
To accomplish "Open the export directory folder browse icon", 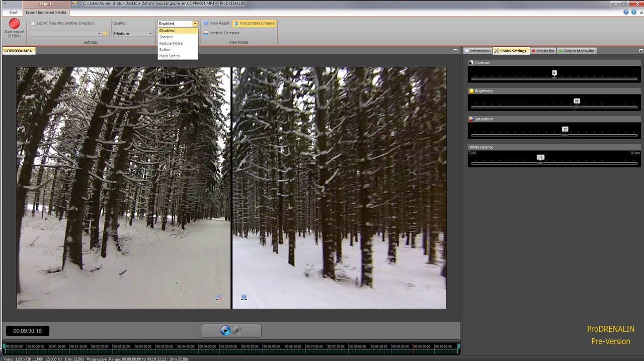I will (x=105, y=33).
